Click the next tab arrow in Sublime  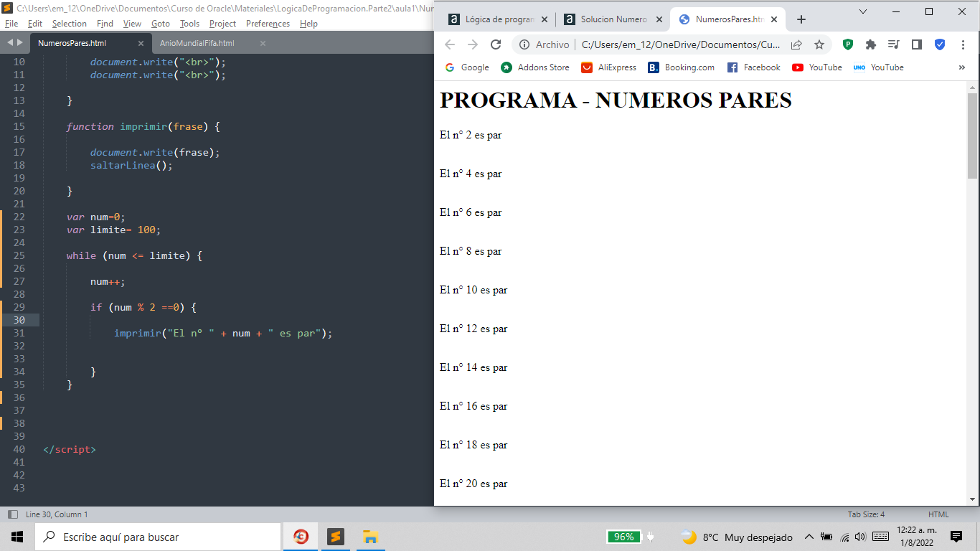20,43
